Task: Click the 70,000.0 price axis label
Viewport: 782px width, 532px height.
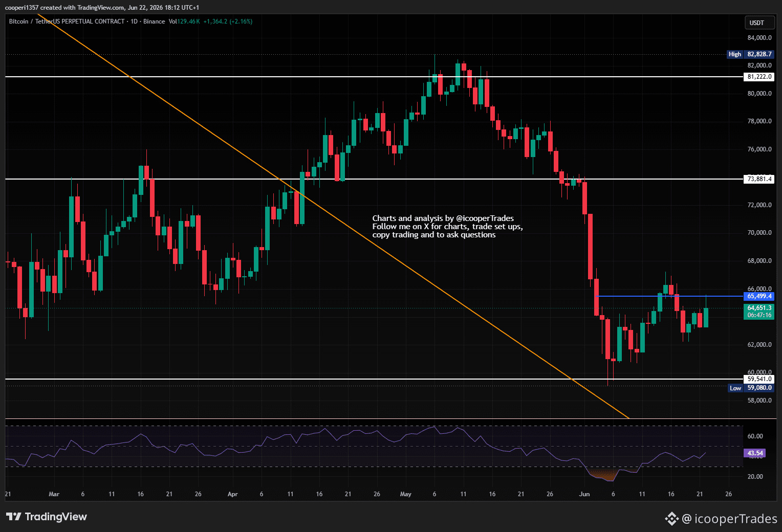Action: tap(759, 233)
